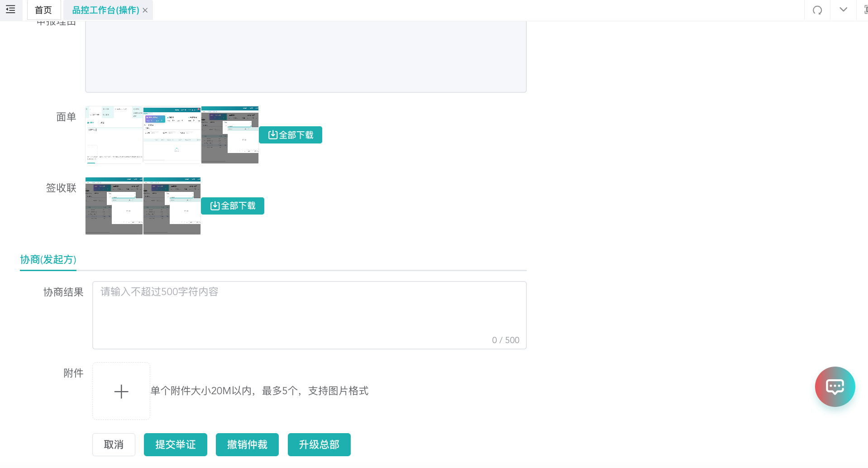
Task: Open the second 签收联 thumbnail
Action: [x=172, y=206]
